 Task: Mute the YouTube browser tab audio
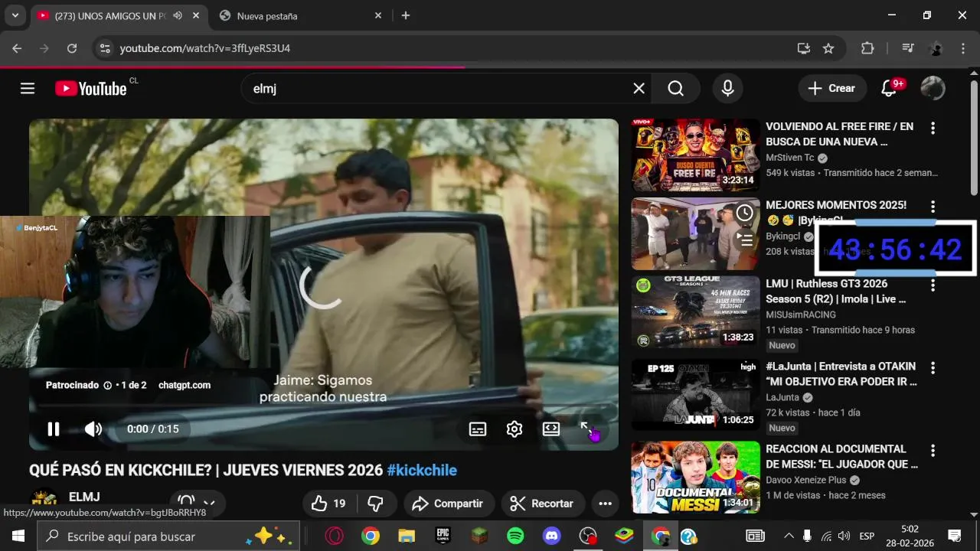click(x=178, y=15)
